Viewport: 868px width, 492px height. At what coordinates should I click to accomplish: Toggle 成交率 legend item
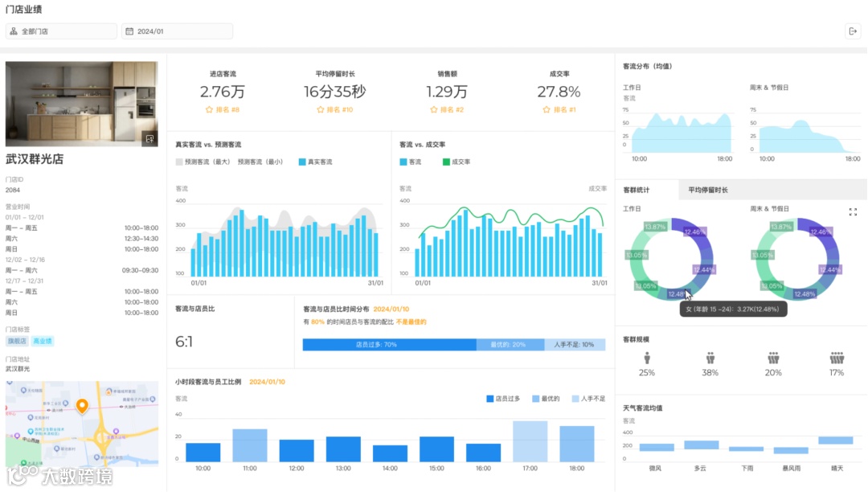pos(457,162)
